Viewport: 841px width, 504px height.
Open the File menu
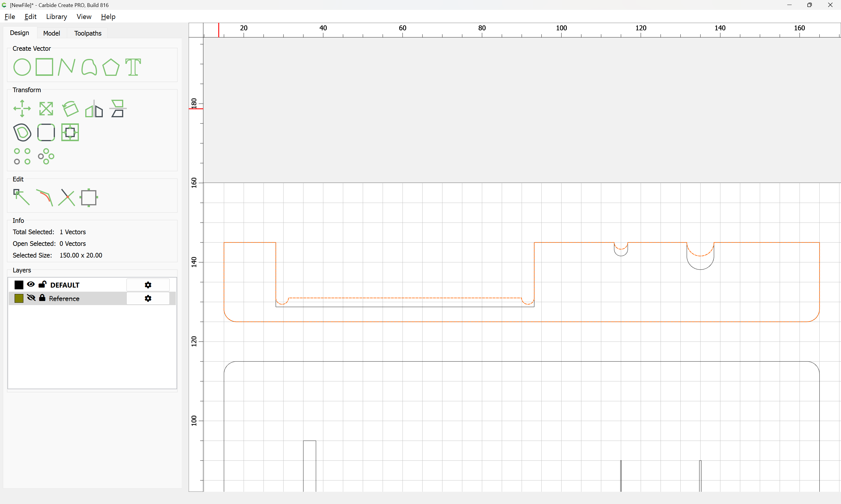pos(10,17)
